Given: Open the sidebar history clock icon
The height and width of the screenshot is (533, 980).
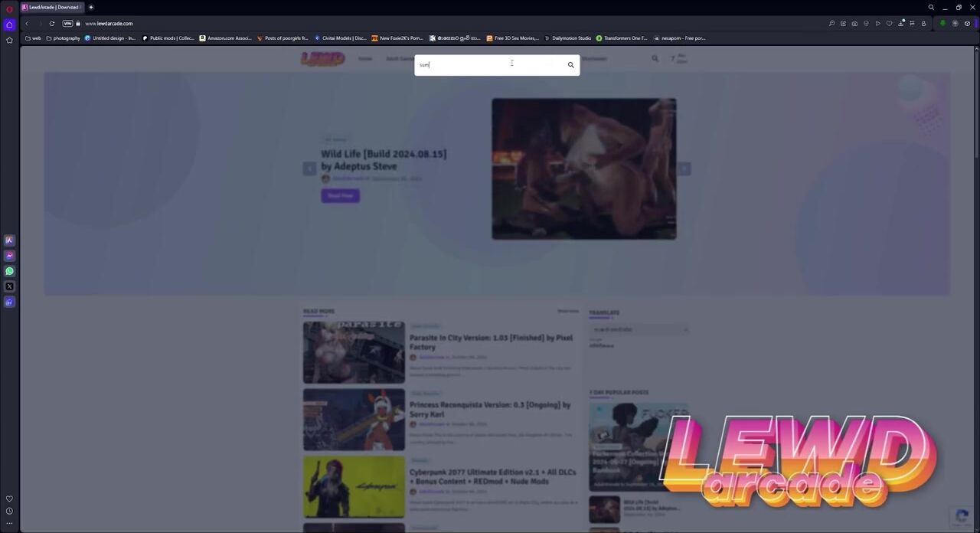Looking at the screenshot, I should tap(9, 511).
